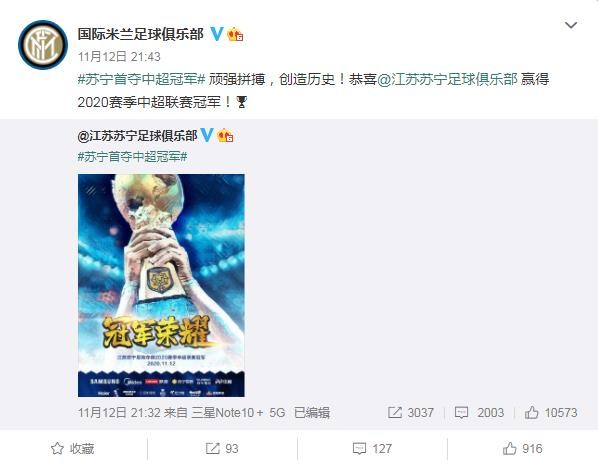The width and height of the screenshot is (598, 466).
Task: Open the original post's comments showing 2003
Action: 479,412
